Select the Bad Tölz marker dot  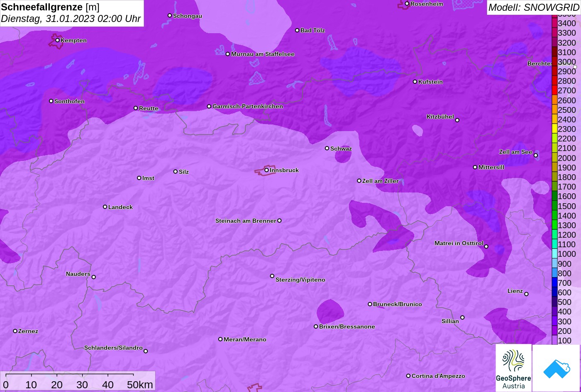tap(297, 30)
